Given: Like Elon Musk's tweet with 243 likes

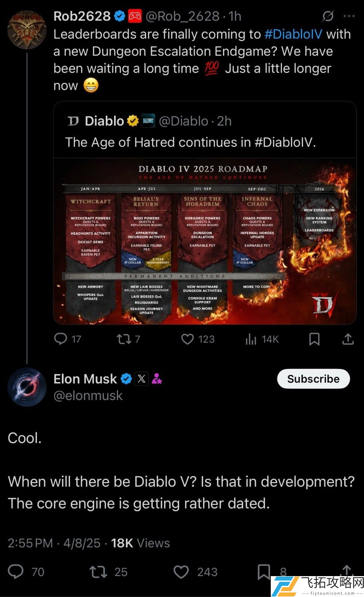Looking at the screenshot, I should click(195, 572).
